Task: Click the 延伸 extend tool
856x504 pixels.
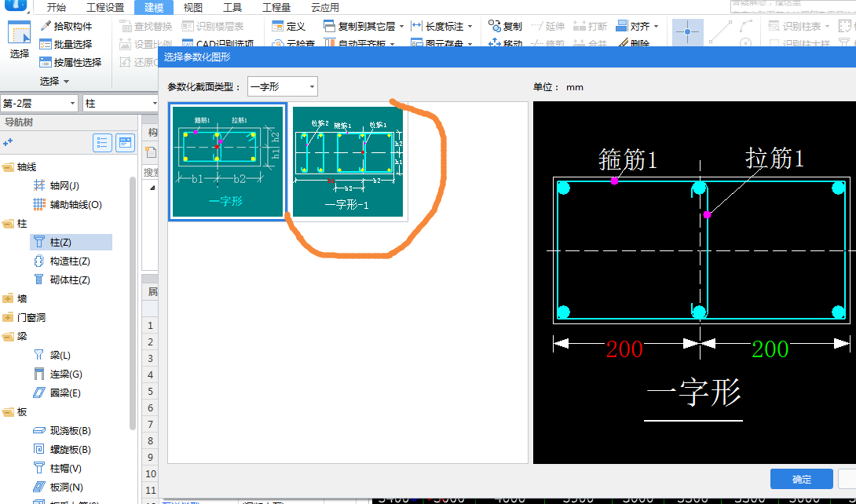Action: point(548,26)
